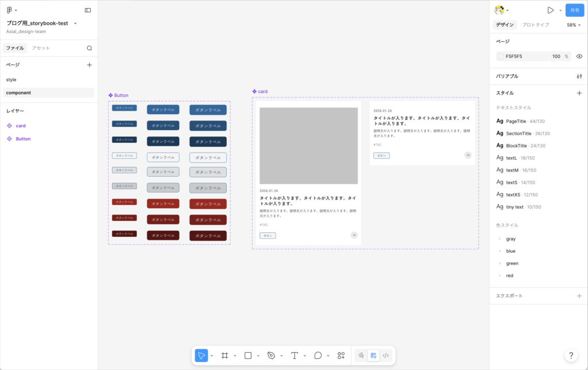Select the Text tool

[295, 356]
